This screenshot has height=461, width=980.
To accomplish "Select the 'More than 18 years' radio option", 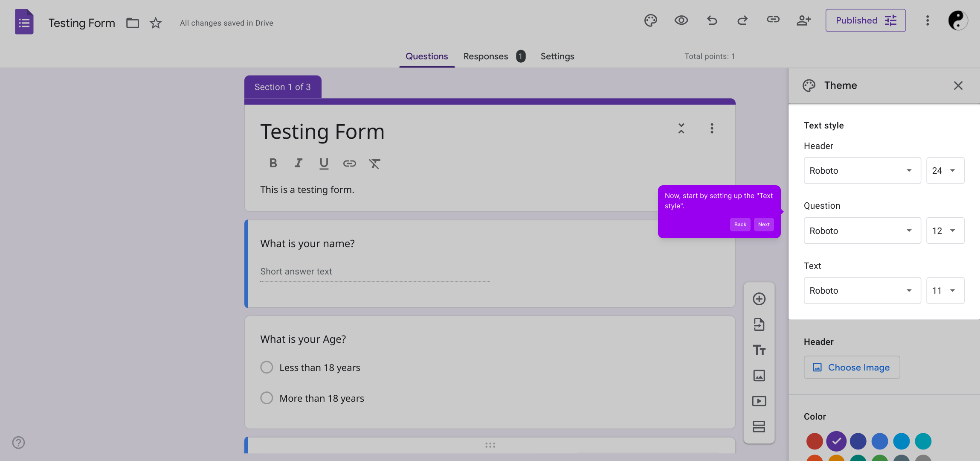I will (267, 398).
